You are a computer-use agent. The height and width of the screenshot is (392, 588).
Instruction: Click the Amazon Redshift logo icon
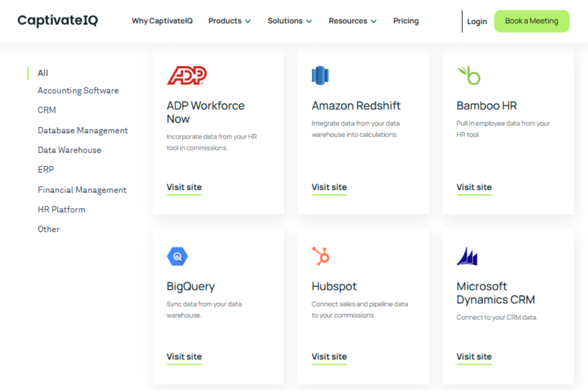(x=320, y=75)
